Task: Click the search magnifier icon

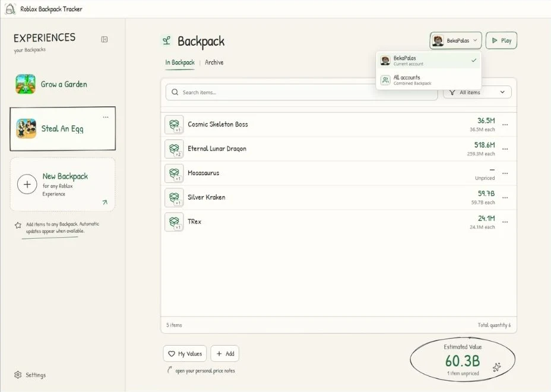Action: [x=175, y=92]
